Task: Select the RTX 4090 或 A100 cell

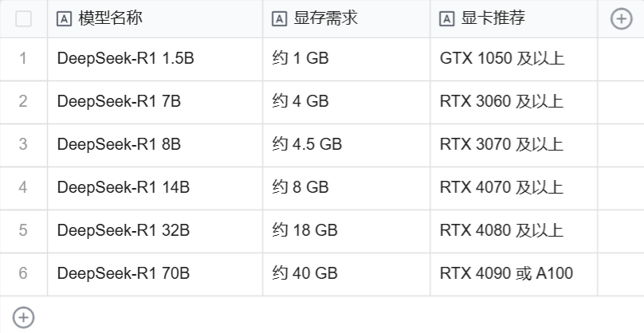Action: point(513,273)
